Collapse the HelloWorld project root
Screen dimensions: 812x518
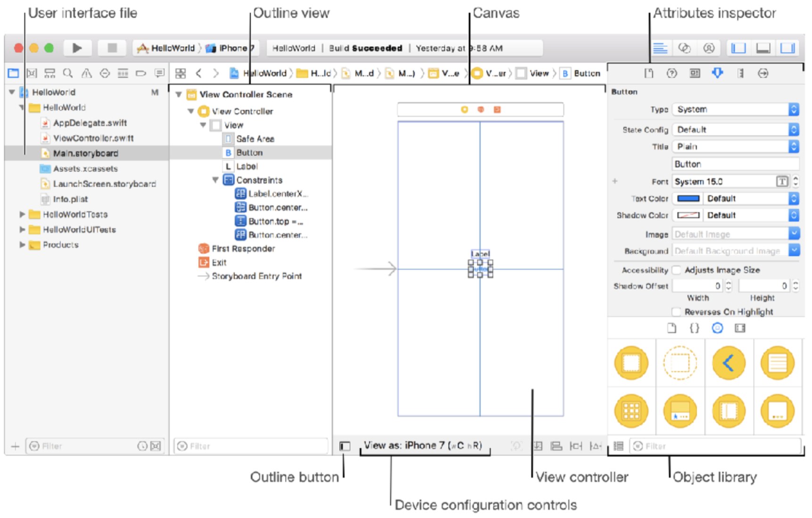[x=12, y=92]
